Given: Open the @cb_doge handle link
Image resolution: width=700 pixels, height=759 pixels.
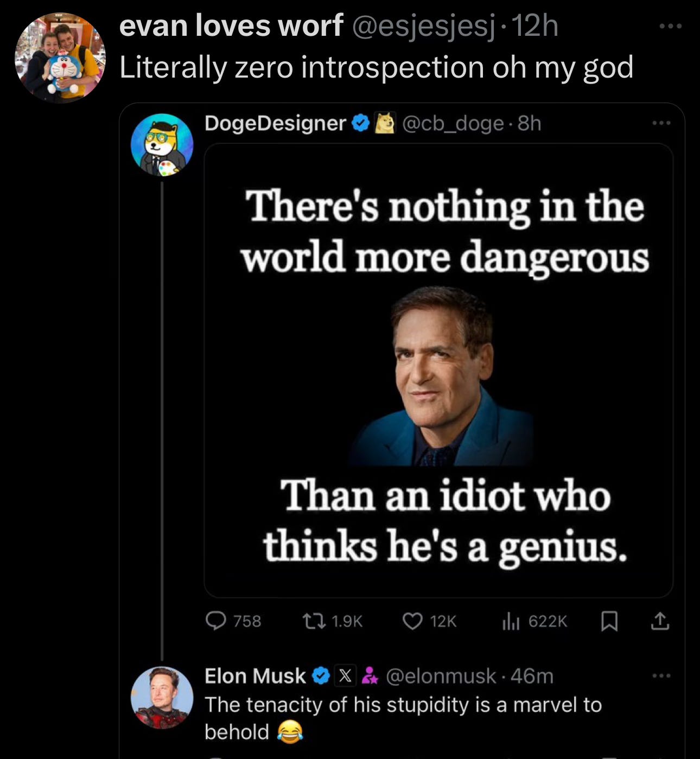Looking at the screenshot, I should coord(453,124).
